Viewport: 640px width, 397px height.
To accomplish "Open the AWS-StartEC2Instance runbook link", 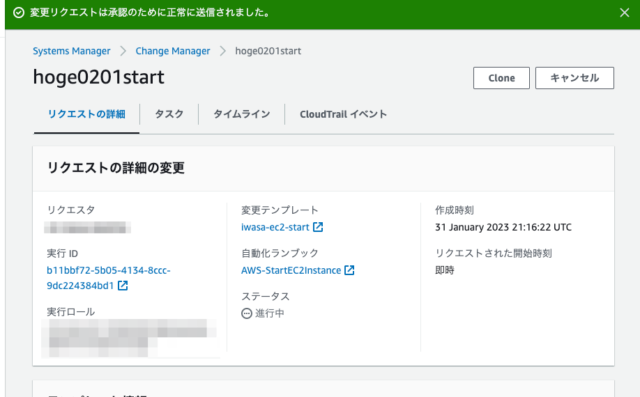I will (291, 271).
